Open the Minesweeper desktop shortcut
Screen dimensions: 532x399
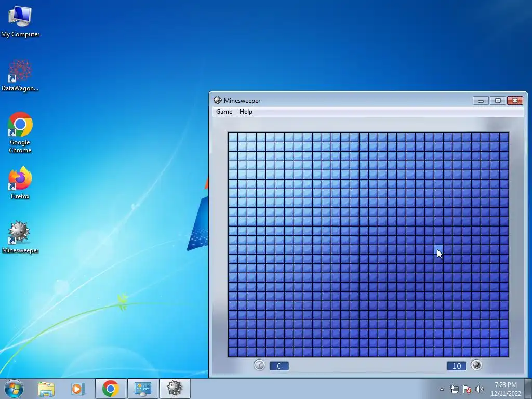pyautogui.click(x=20, y=237)
